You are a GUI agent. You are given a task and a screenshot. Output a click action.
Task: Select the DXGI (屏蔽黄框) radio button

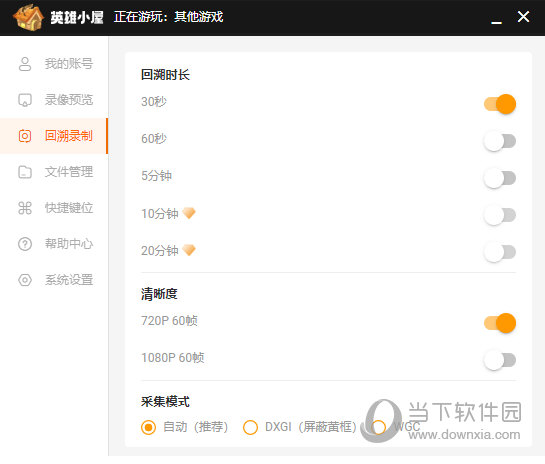click(x=250, y=427)
